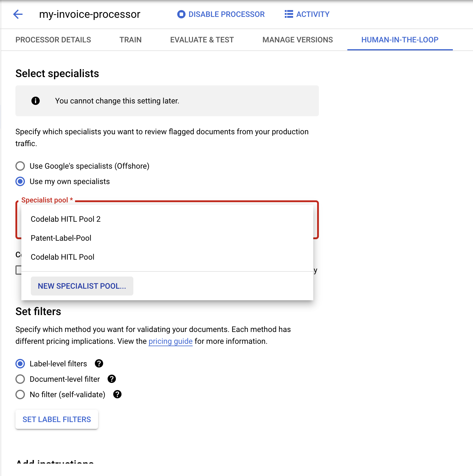
Task: Open the Manage Versions tab
Action: tap(298, 40)
